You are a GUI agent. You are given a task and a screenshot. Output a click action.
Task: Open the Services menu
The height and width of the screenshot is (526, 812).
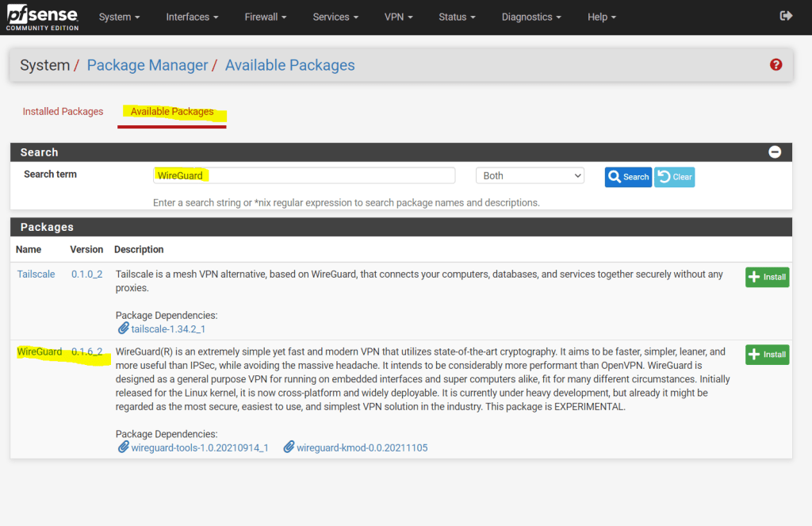click(335, 17)
